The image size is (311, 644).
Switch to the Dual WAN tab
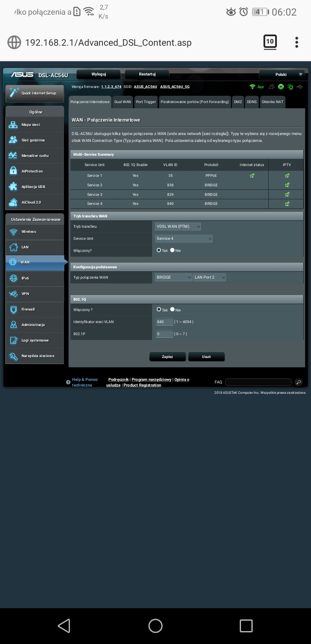pyautogui.click(x=122, y=102)
